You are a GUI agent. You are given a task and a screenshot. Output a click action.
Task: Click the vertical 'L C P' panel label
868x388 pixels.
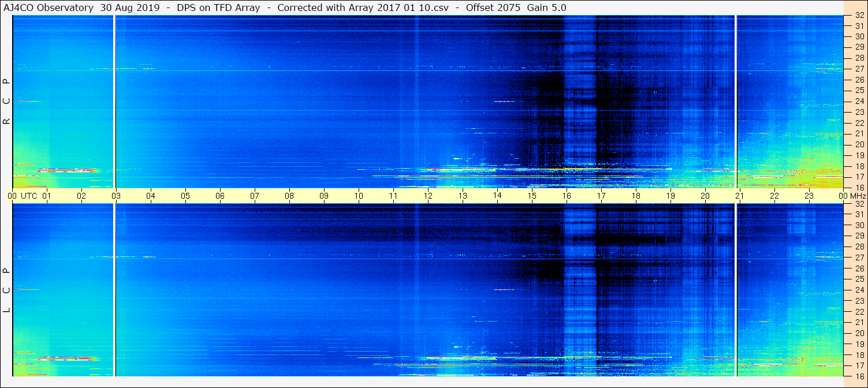tap(7, 290)
